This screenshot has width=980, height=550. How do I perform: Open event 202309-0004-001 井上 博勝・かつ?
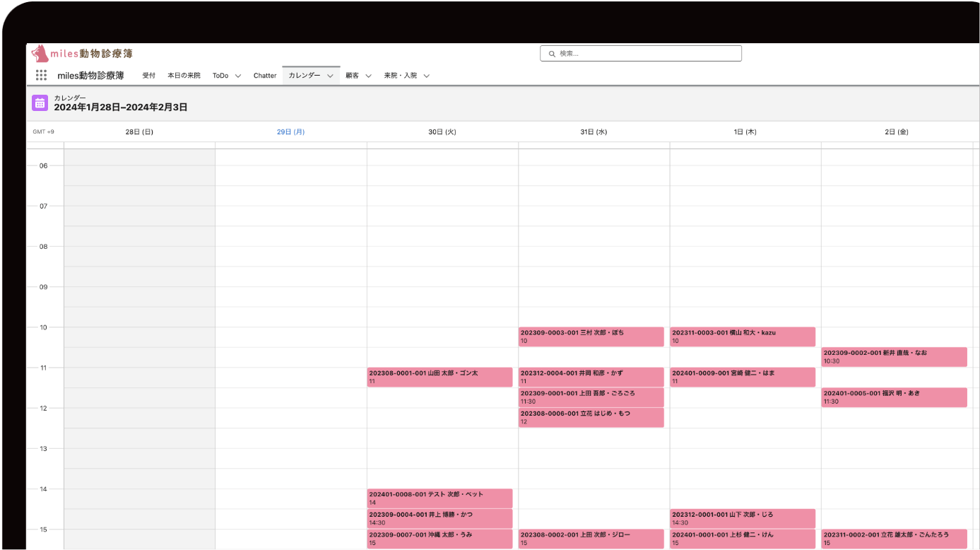pyautogui.click(x=439, y=519)
